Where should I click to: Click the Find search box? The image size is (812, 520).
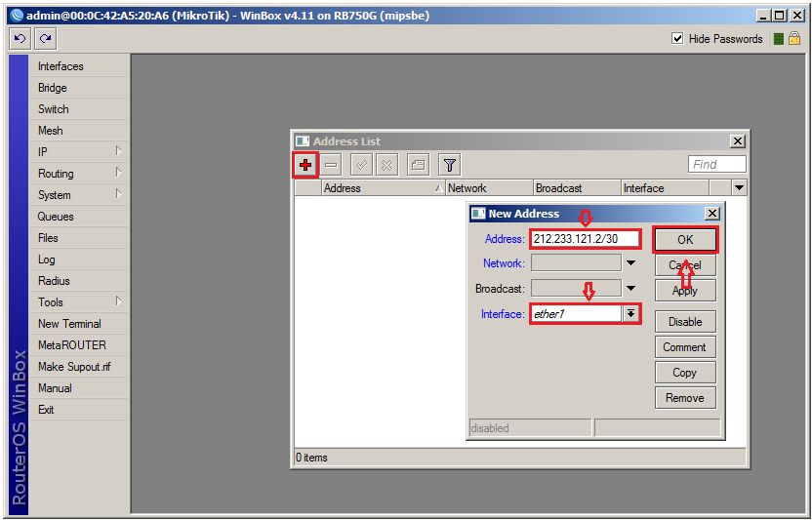click(x=716, y=165)
